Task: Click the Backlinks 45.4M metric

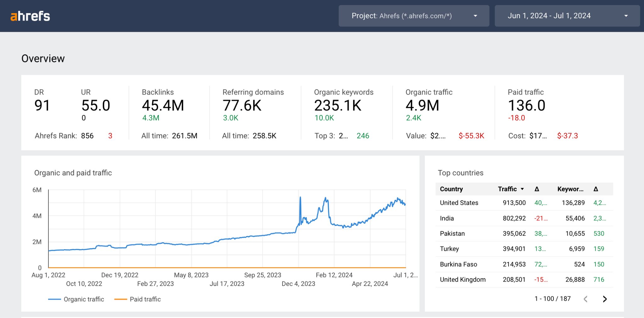Action: pyautogui.click(x=163, y=106)
